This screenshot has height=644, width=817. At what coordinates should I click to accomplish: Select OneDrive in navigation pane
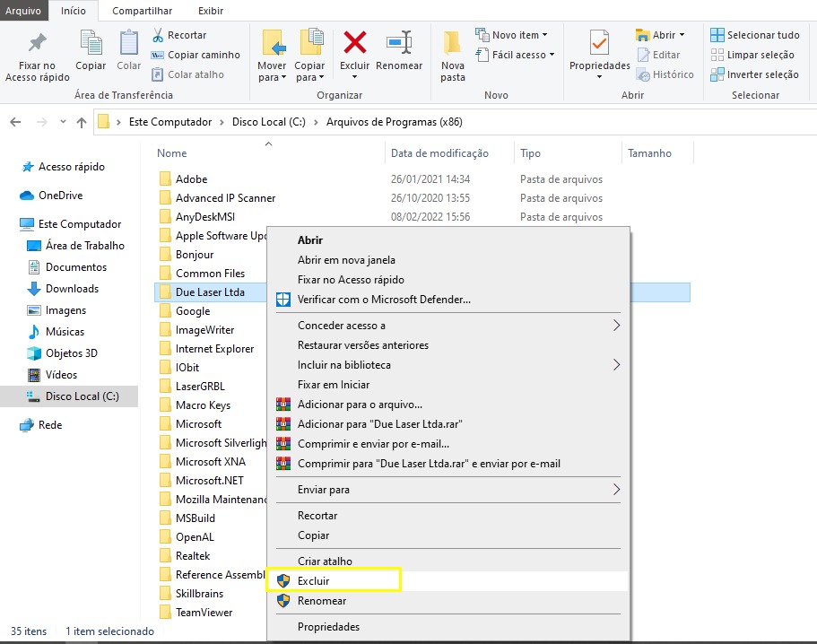click(51, 196)
